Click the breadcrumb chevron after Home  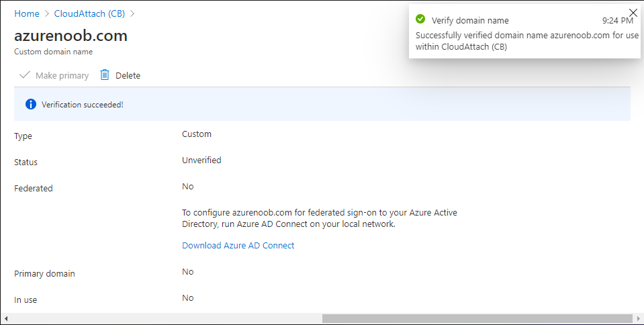(47, 13)
